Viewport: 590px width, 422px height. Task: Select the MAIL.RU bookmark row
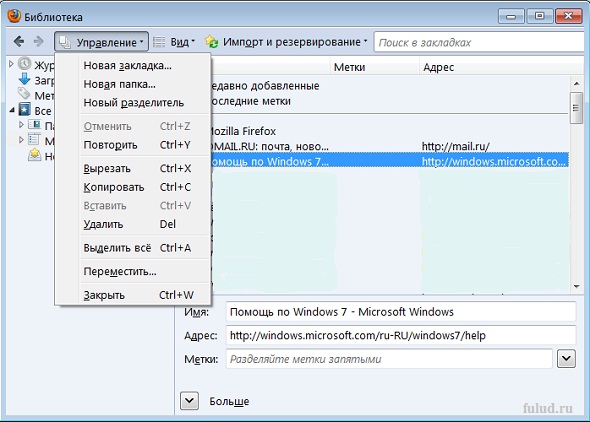[x=390, y=146]
